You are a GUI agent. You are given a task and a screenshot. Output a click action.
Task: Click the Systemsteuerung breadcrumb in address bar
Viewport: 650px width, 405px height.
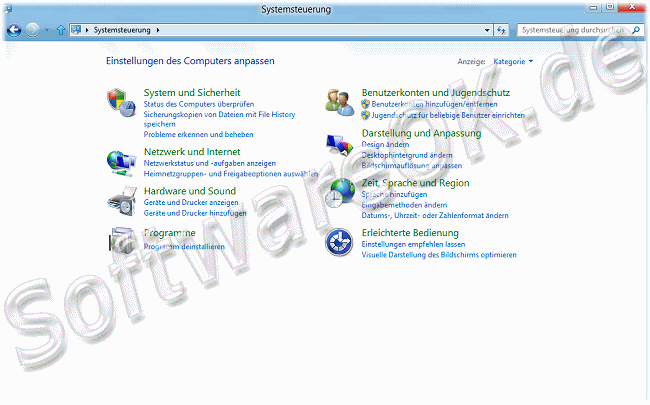[122, 30]
